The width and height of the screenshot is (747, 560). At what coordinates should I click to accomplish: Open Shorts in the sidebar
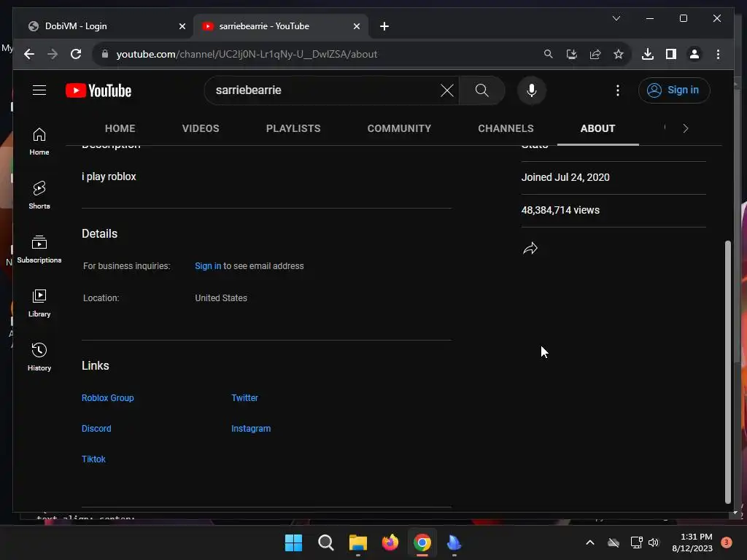click(39, 195)
